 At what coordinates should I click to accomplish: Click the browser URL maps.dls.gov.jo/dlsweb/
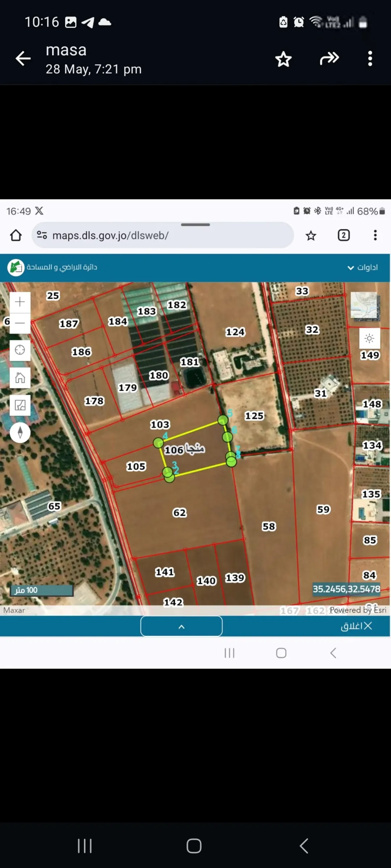pos(110,236)
